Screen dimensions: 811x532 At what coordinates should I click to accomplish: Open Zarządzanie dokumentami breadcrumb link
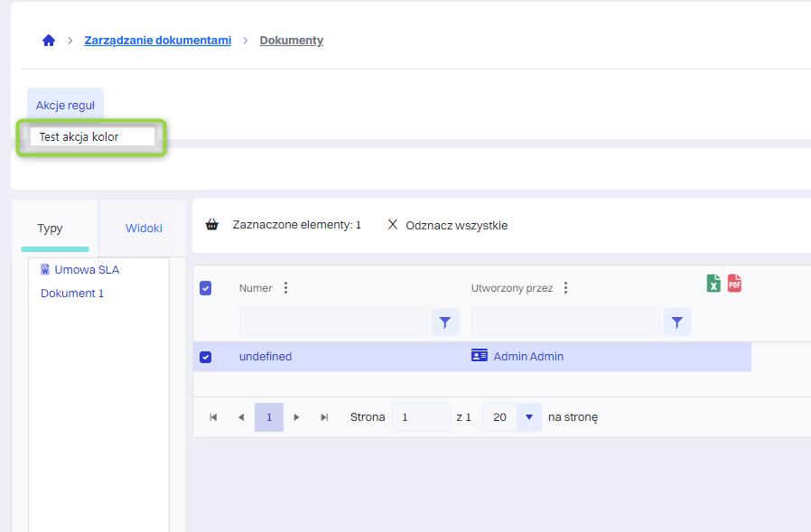pos(157,41)
